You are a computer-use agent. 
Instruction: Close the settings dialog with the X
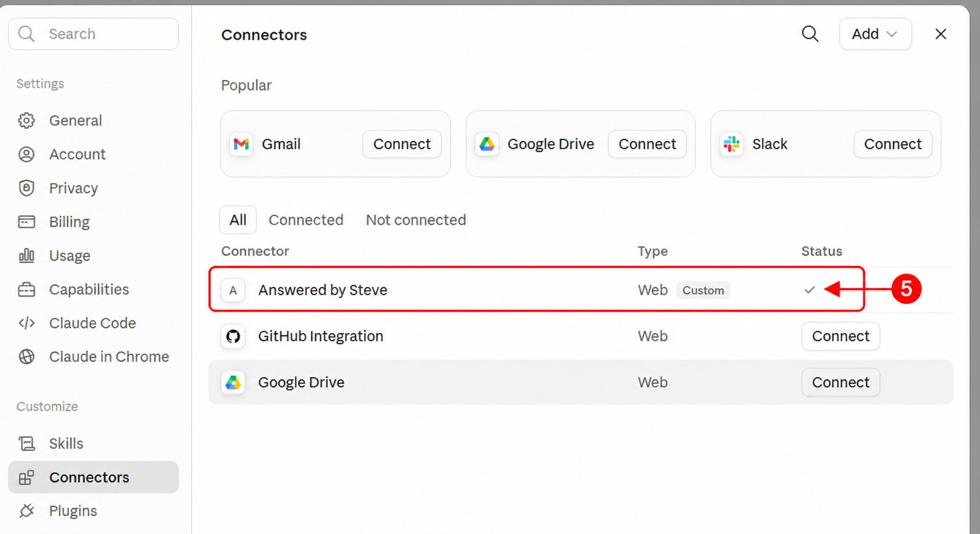[941, 34]
